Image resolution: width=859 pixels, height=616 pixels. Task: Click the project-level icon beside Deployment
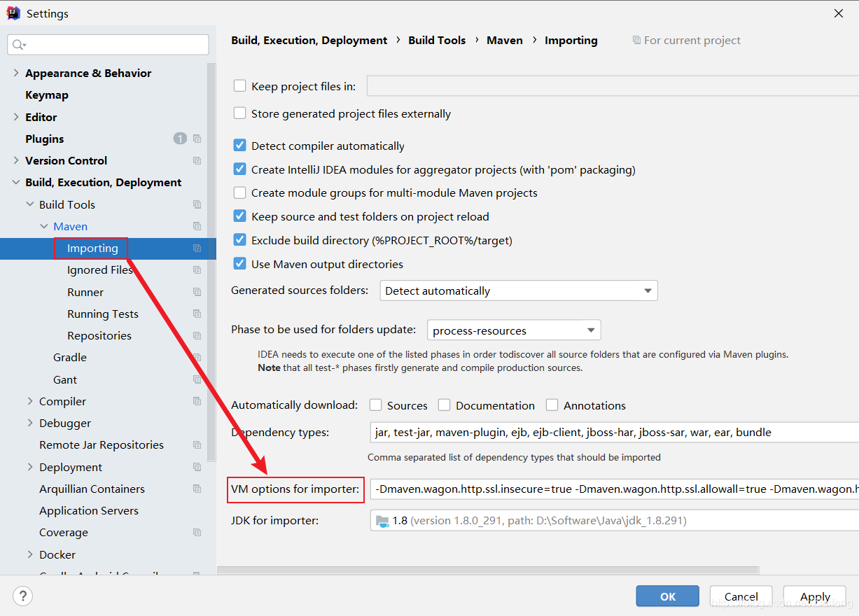[197, 467]
